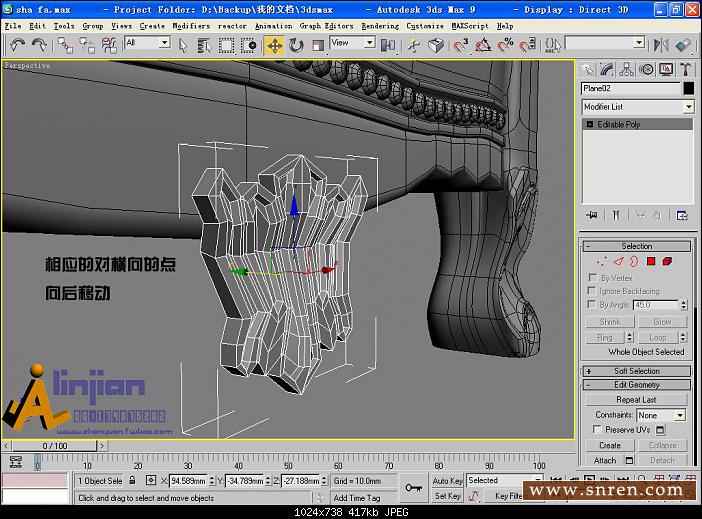Screen dimensions: 702x519
Task: Activate Polygon sub-object selection mode
Action: 650,261
